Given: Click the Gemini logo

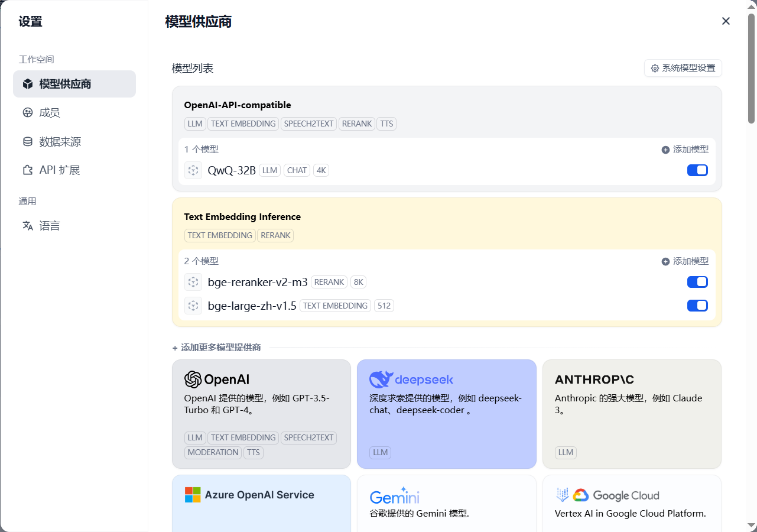Looking at the screenshot, I should point(395,496).
